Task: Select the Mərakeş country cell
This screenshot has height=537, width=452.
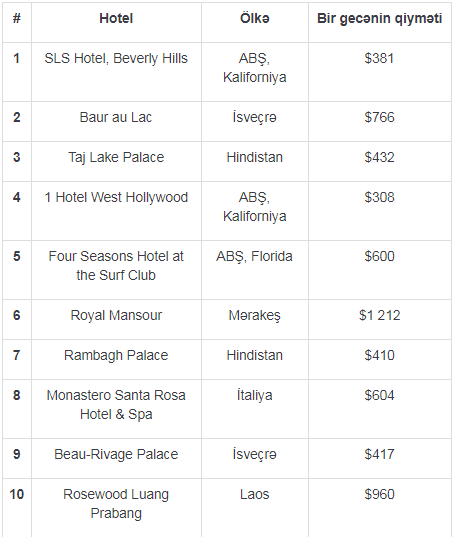Action: point(254,315)
